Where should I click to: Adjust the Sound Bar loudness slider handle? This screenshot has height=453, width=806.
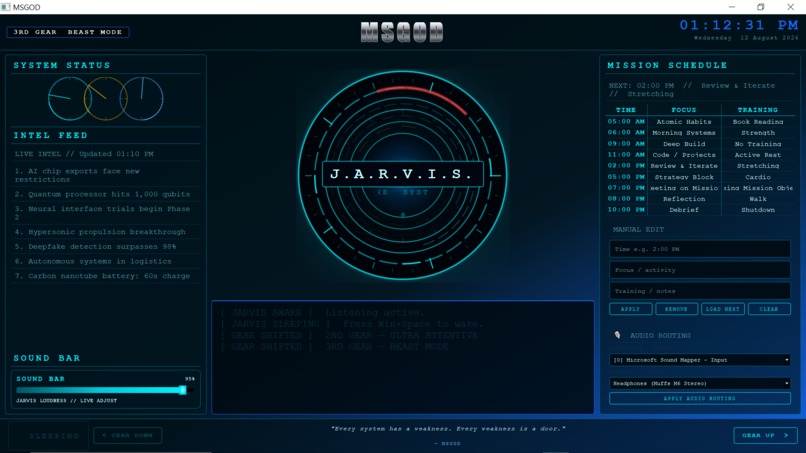[182, 390]
